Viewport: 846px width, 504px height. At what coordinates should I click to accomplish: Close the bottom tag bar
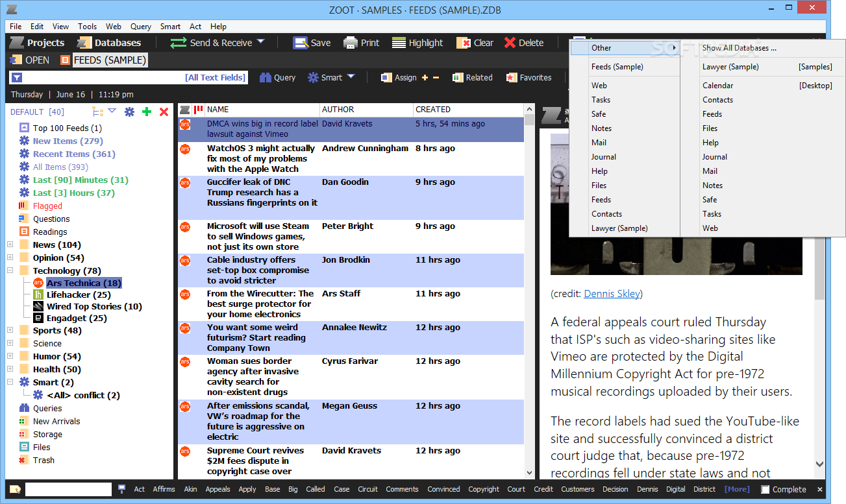(820, 490)
